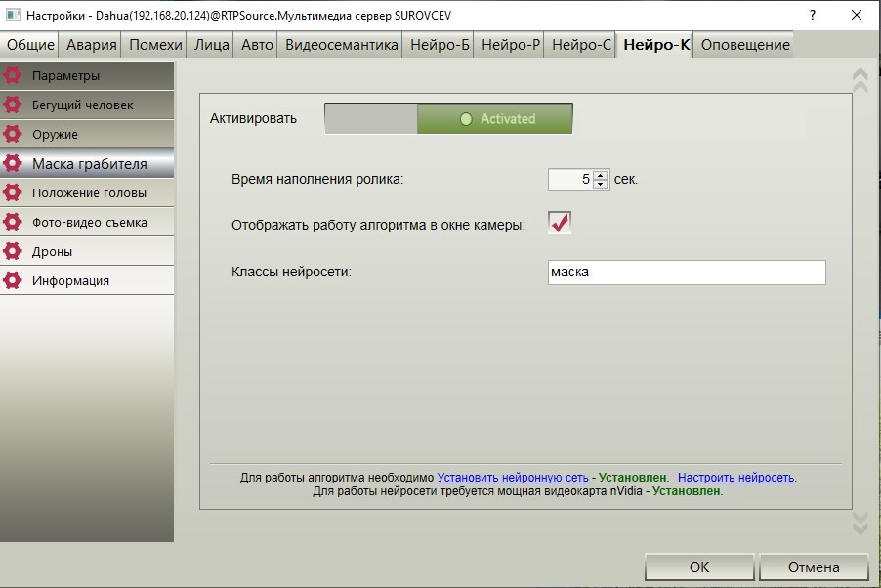Click the Установить нейронную сеть link
The width and height of the screenshot is (881, 588).
(513, 478)
